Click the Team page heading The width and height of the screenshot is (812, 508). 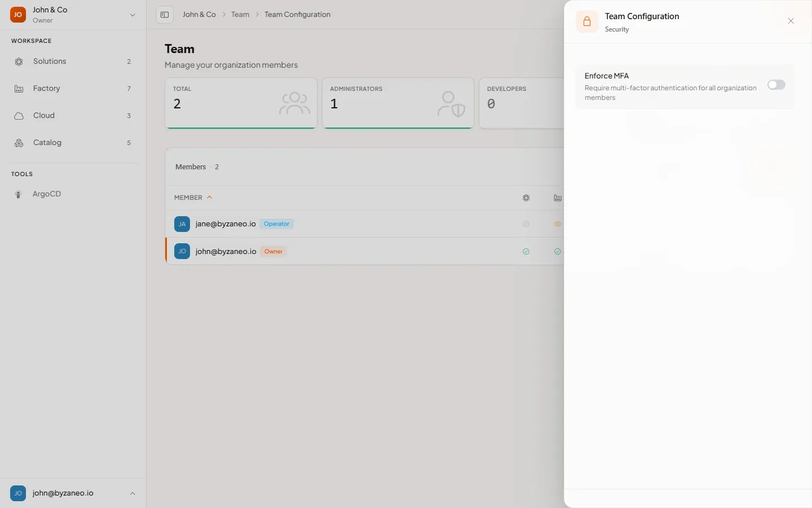[179, 49]
